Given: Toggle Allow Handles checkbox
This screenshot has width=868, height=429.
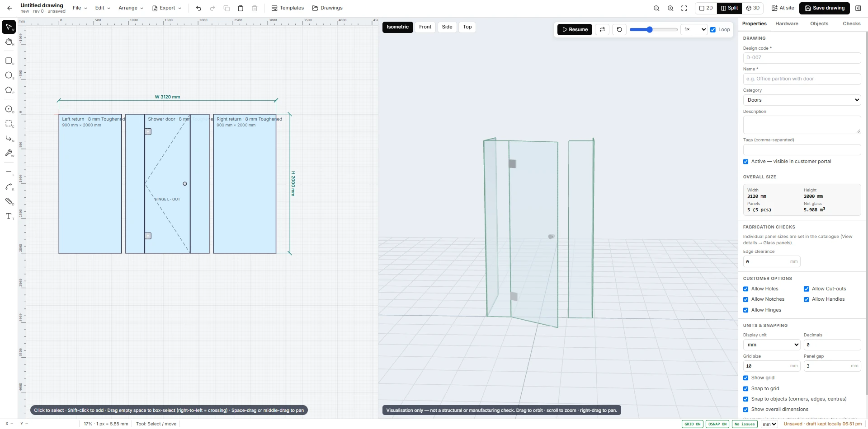Looking at the screenshot, I should (x=807, y=299).
